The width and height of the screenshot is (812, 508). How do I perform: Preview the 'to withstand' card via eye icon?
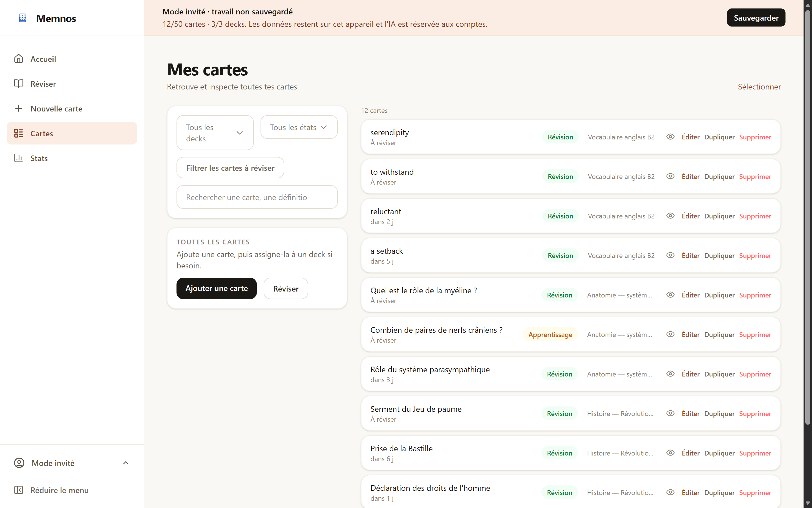670,176
